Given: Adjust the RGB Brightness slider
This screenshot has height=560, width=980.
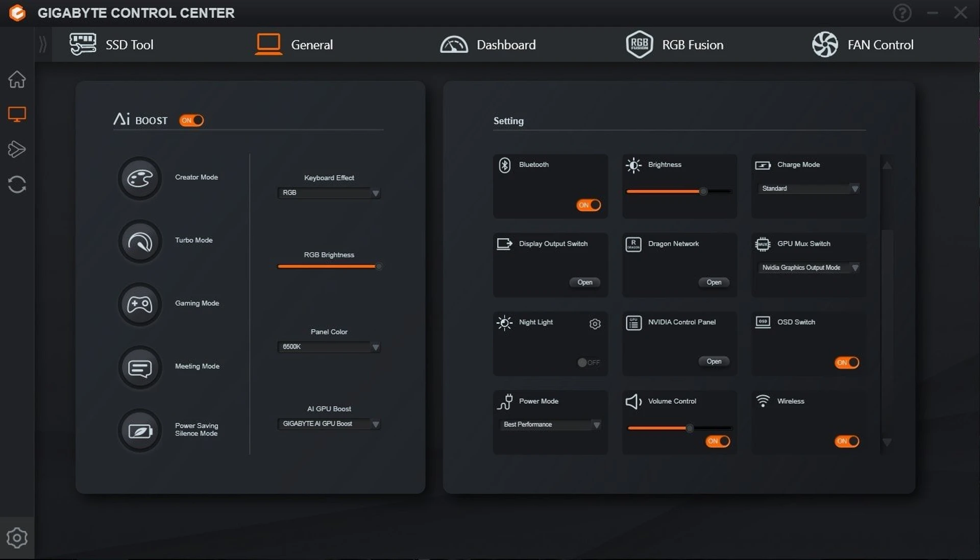Looking at the screenshot, I should click(x=329, y=266).
